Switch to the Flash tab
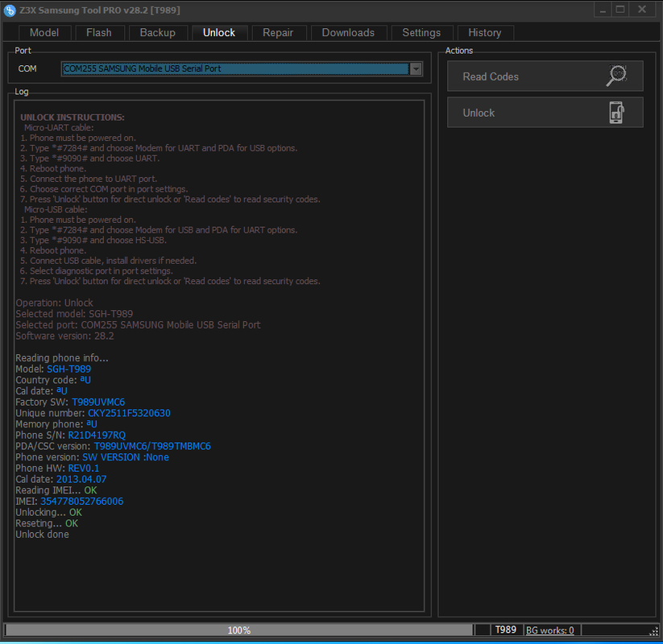The image size is (663, 644). (x=99, y=32)
